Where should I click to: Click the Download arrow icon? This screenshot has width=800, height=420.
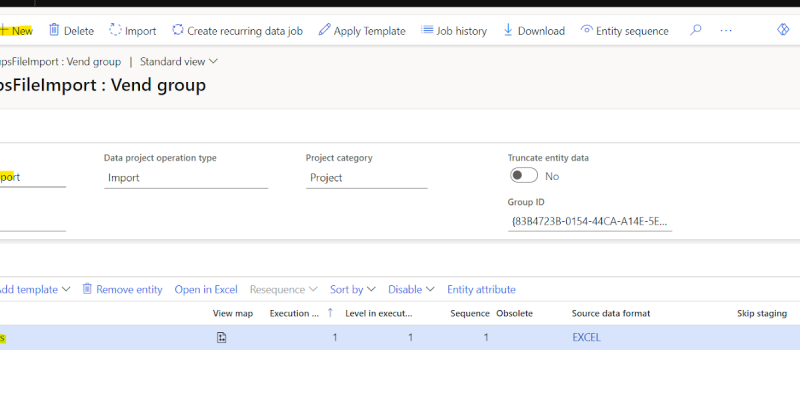point(508,31)
